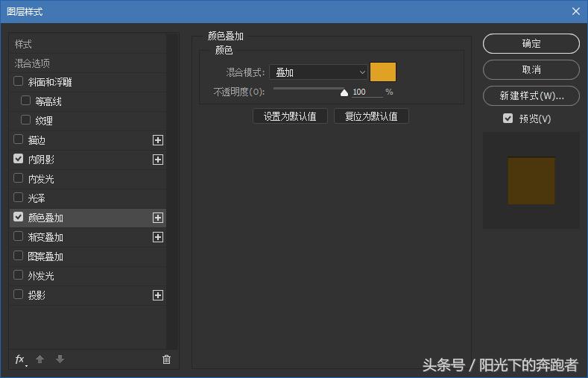The image size is (588, 378).
Task: Click the 不透明度 slider handle
Action: coord(344,92)
